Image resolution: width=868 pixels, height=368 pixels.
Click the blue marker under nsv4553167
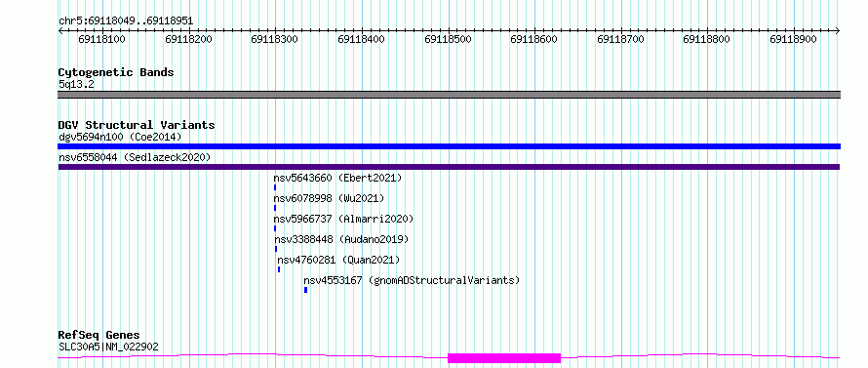pos(305,290)
